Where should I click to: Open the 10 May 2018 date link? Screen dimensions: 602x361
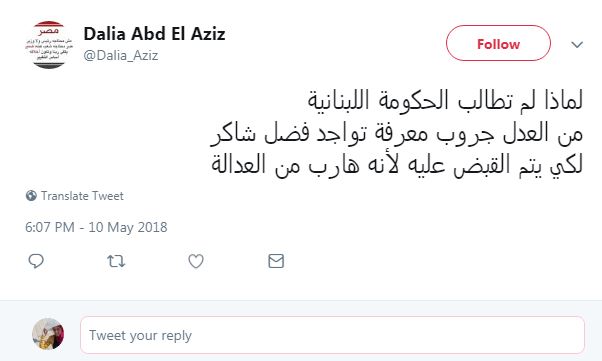point(128,227)
